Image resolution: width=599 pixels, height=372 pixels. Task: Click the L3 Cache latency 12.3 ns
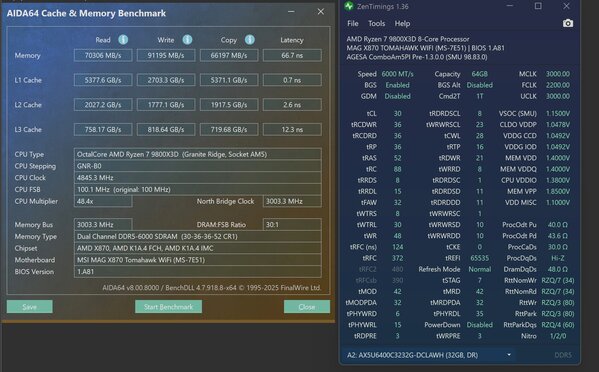tap(292, 129)
